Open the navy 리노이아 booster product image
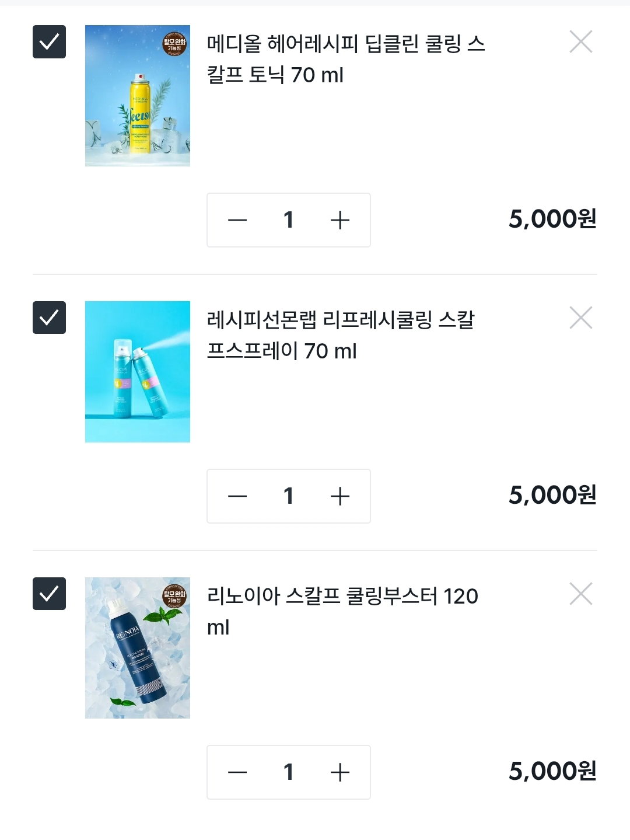The image size is (630, 840). coord(138,648)
